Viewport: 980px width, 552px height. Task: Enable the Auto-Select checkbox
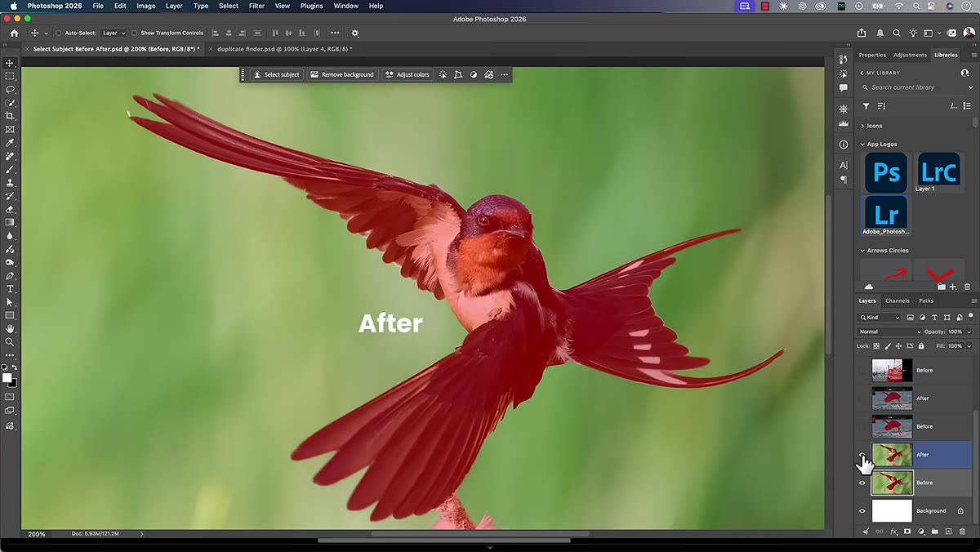[x=59, y=33]
